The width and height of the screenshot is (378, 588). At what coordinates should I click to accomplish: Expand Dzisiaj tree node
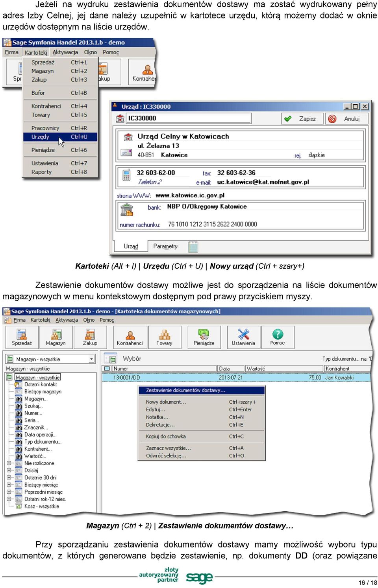pyautogui.click(x=9, y=470)
